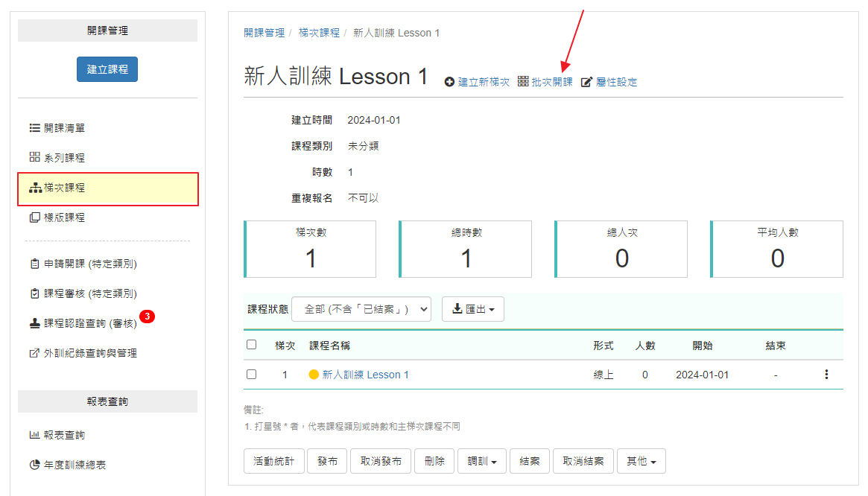Select 梯次課程 in the sidebar menu
Image resolution: width=868 pixels, height=496 pixels.
(107, 188)
